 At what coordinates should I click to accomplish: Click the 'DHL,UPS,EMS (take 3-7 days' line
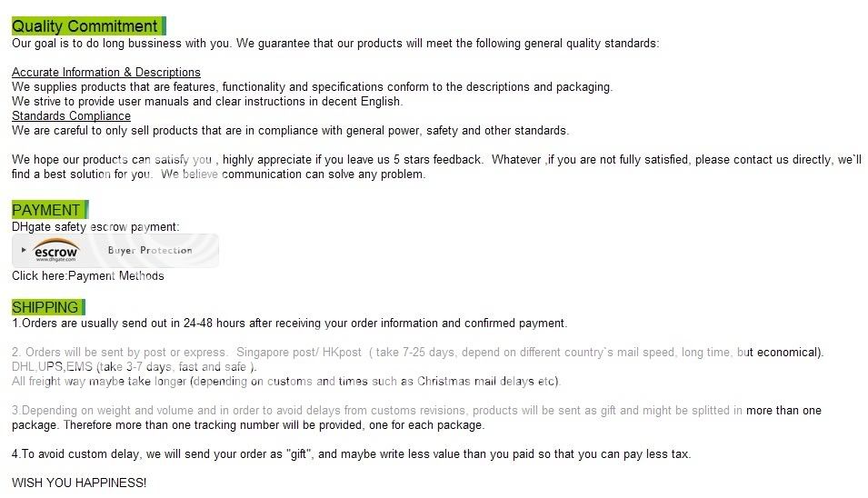click(x=135, y=366)
